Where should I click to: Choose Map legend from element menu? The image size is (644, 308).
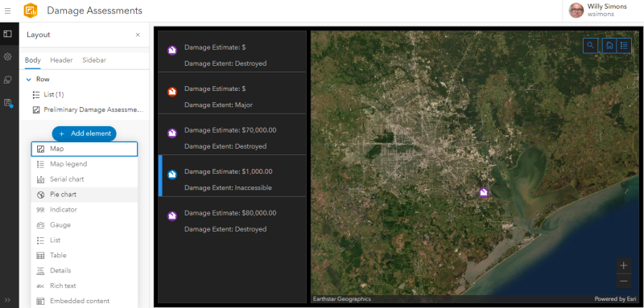(85, 164)
